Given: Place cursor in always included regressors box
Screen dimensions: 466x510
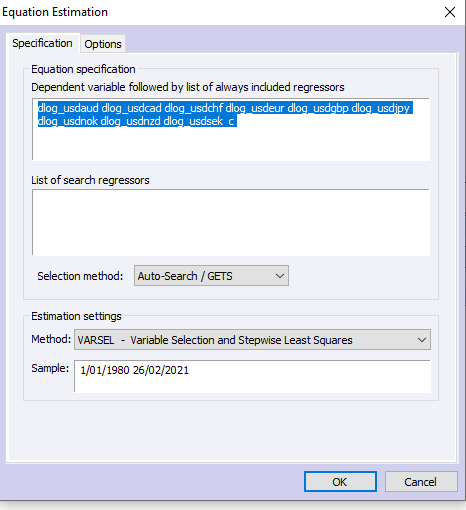Looking at the screenshot, I should (x=231, y=129).
